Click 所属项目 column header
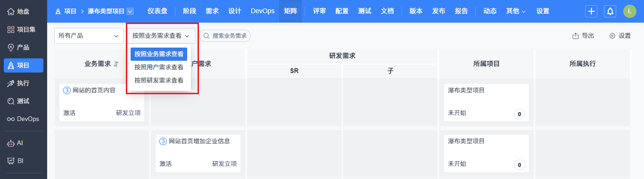The height and width of the screenshot is (179, 644). click(x=487, y=64)
